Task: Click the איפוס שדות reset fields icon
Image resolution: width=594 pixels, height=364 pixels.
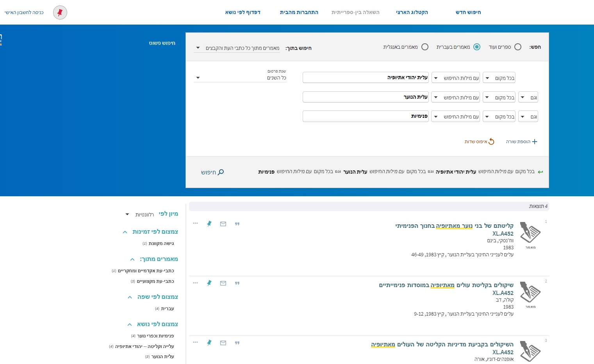Action: click(x=491, y=142)
